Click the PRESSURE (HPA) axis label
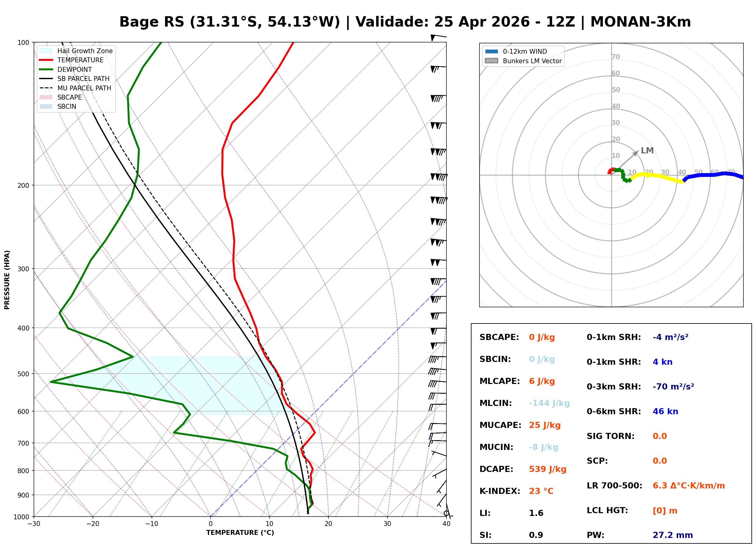This screenshot has width=756, height=559. [x=7, y=280]
